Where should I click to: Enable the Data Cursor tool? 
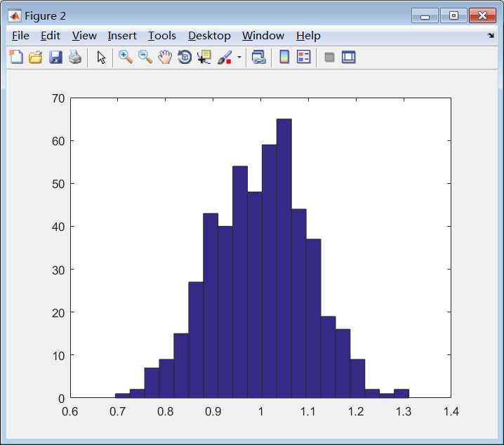coord(204,57)
